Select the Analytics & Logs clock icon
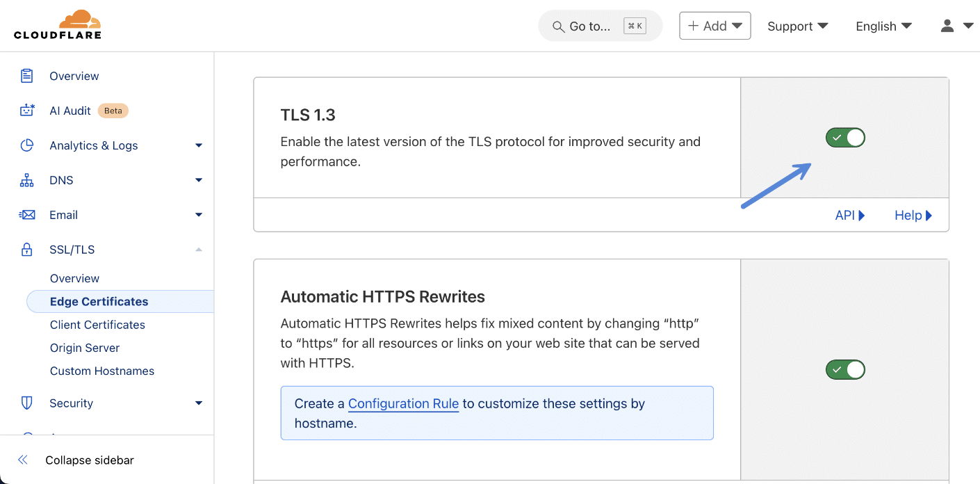The width and height of the screenshot is (980, 484). click(x=26, y=145)
